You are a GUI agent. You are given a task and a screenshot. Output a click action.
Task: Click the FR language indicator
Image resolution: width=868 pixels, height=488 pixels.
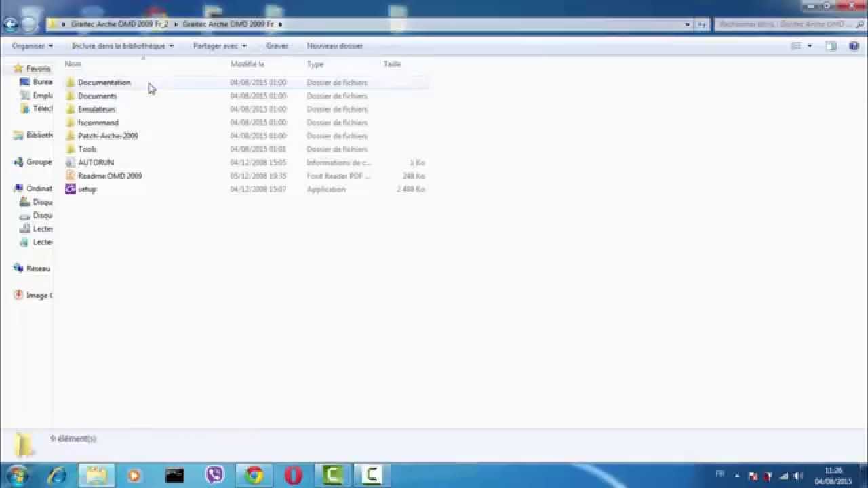click(x=720, y=474)
